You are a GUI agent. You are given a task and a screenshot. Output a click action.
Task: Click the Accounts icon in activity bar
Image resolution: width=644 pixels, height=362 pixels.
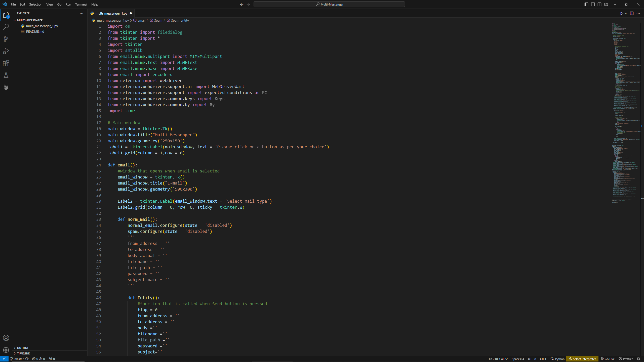pos(6,338)
